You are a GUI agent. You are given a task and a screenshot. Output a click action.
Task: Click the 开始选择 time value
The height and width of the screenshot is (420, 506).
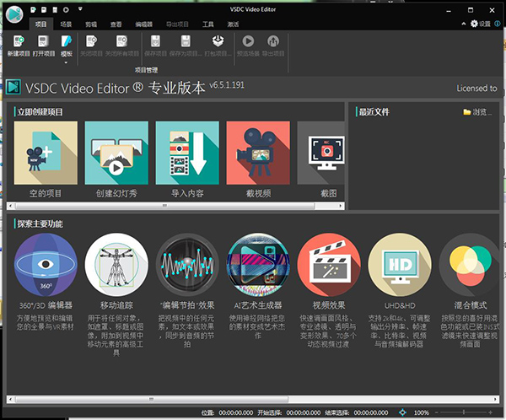(303, 412)
